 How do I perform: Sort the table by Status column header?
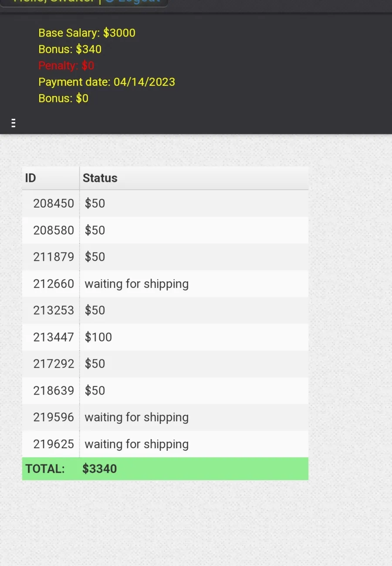coord(194,178)
